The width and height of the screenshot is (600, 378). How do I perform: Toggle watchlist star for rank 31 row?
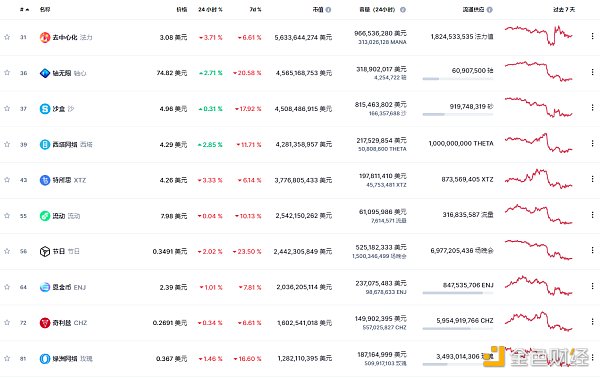pos(7,37)
